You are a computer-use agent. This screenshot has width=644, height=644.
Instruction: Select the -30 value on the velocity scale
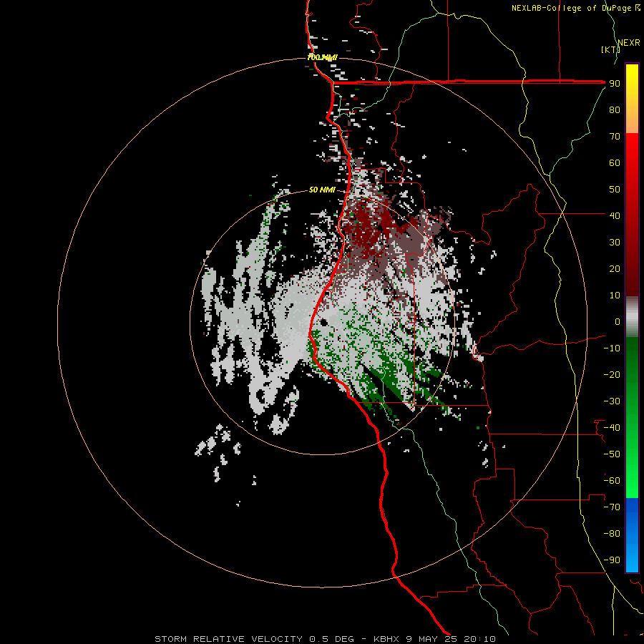point(612,401)
